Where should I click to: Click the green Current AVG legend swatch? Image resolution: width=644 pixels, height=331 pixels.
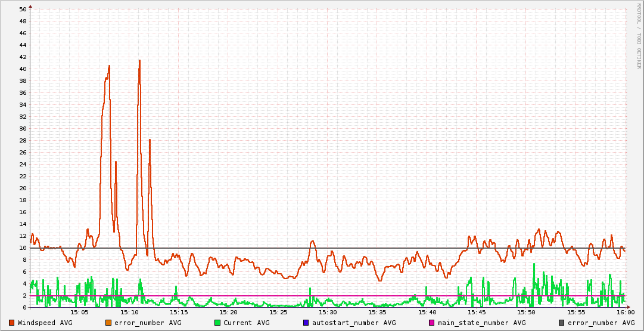[x=217, y=323]
